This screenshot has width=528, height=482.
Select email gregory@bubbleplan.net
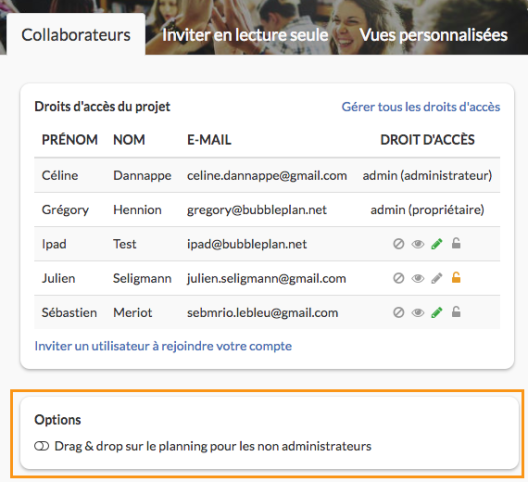click(x=257, y=210)
